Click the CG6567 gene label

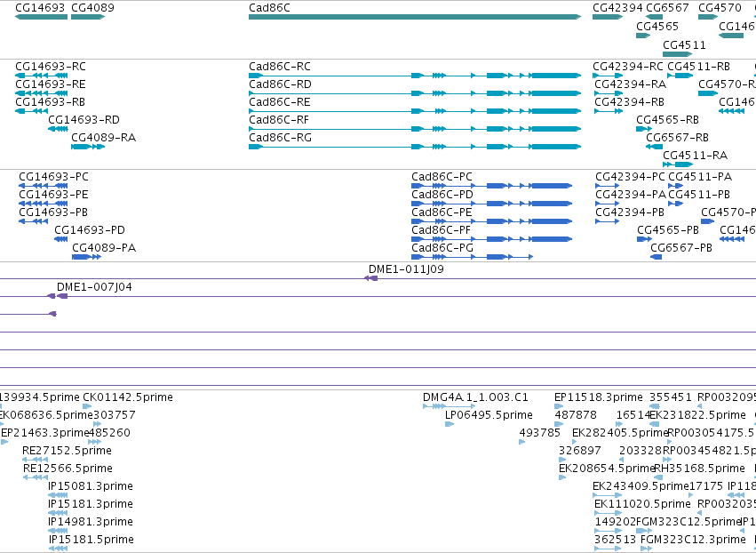tap(667, 8)
